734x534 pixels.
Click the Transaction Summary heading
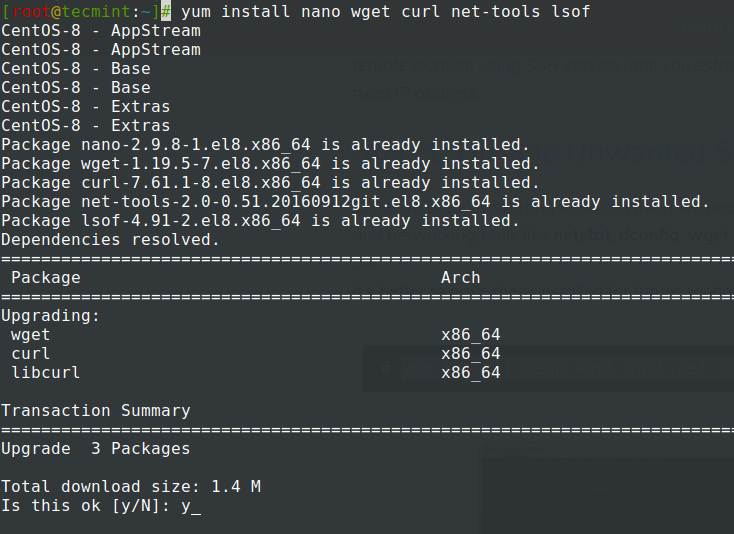click(x=95, y=410)
